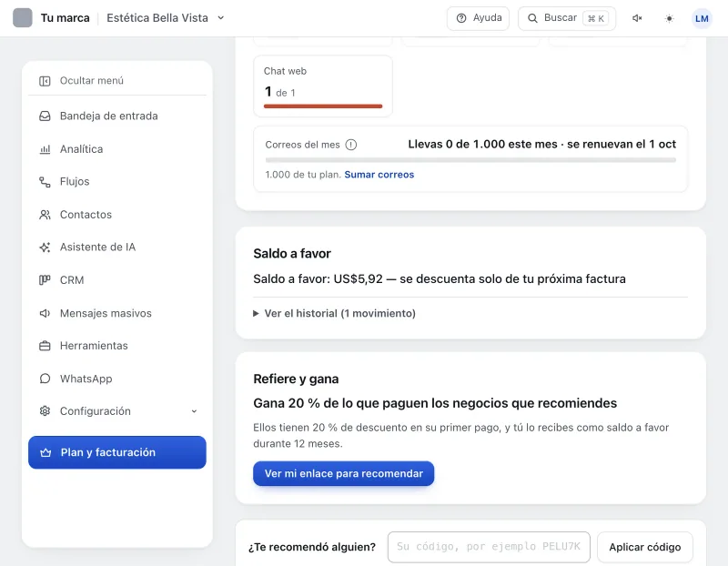Viewport: 728px width, 566px height.
Task: Click the Herramientas briefcase icon
Action: (45, 346)
